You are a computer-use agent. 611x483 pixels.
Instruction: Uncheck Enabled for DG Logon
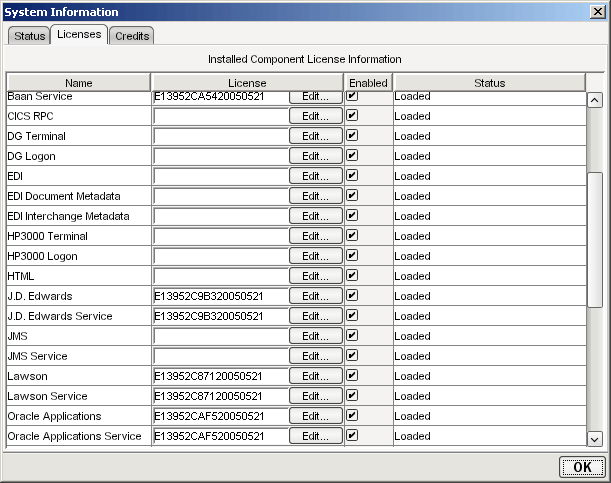[352, 155]
